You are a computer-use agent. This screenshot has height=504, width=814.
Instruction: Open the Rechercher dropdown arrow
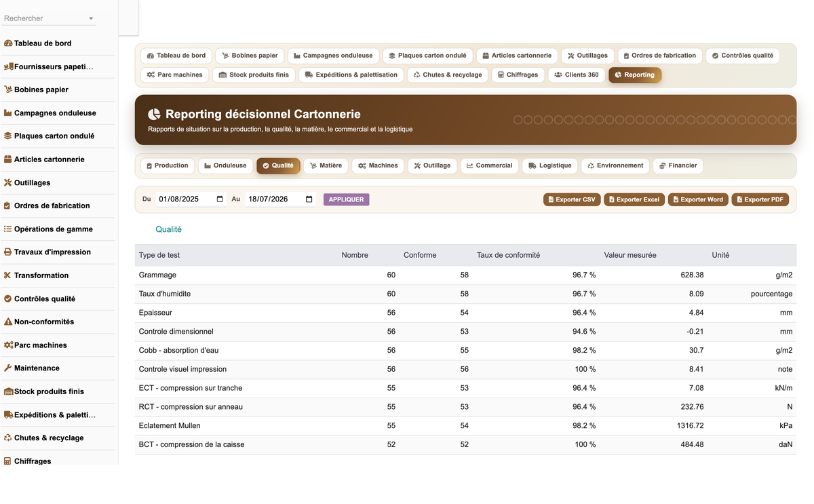[92, 19]
